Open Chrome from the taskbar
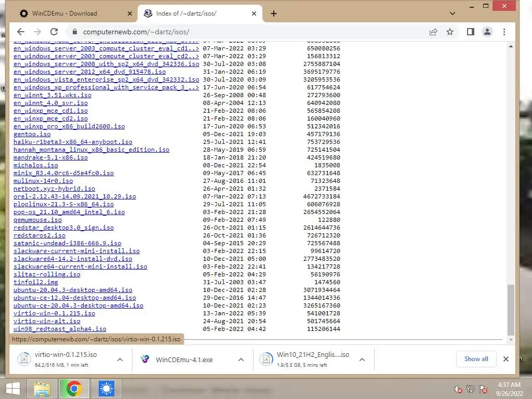This screenshot has height=399, width=532. click(74, 389)
